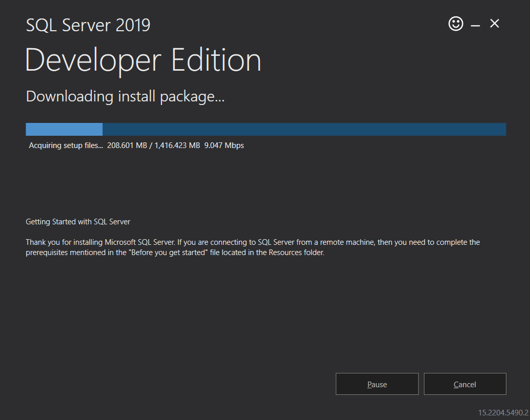Click 'Getting Started with SQL Server' heading
530x420 pixels.
point(78,222)
